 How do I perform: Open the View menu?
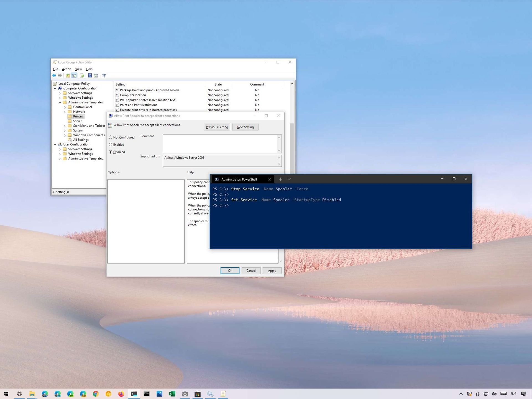point(78,69)
